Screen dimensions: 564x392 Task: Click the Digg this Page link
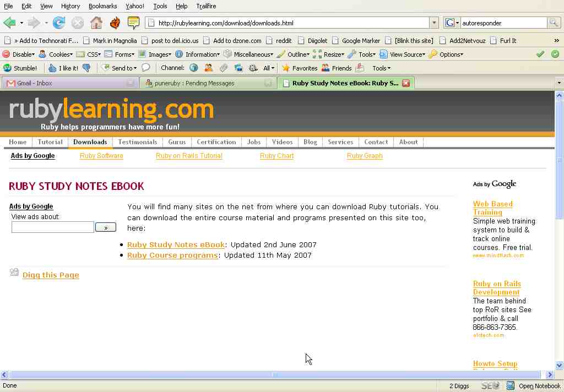coord(51,275)
